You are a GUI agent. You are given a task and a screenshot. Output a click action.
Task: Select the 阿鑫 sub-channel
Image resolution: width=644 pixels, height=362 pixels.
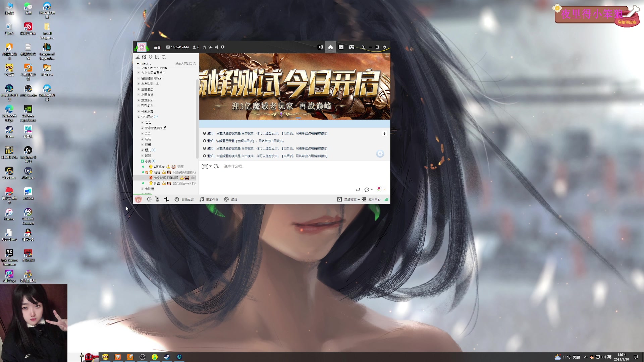[148, 156]
